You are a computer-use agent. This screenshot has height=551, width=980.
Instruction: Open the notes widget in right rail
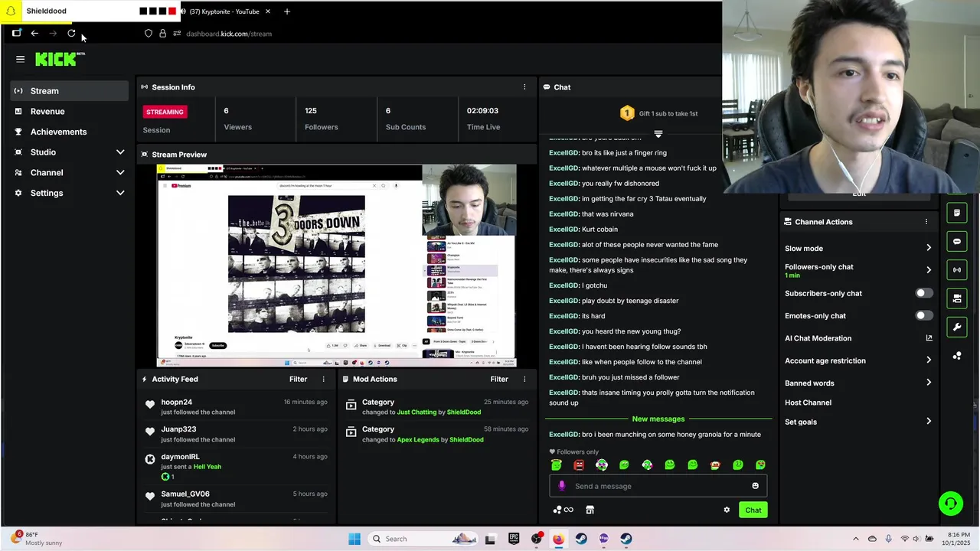tap(956, 213)
